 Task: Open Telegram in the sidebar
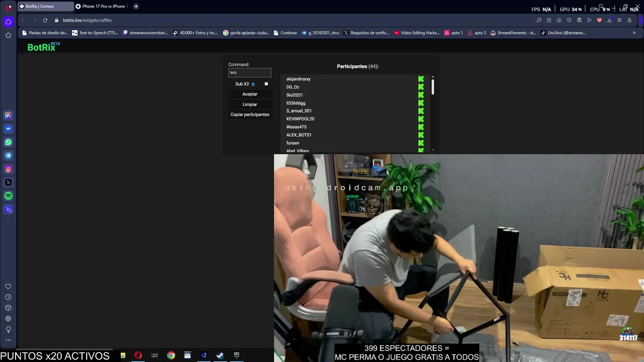[9, 156]
